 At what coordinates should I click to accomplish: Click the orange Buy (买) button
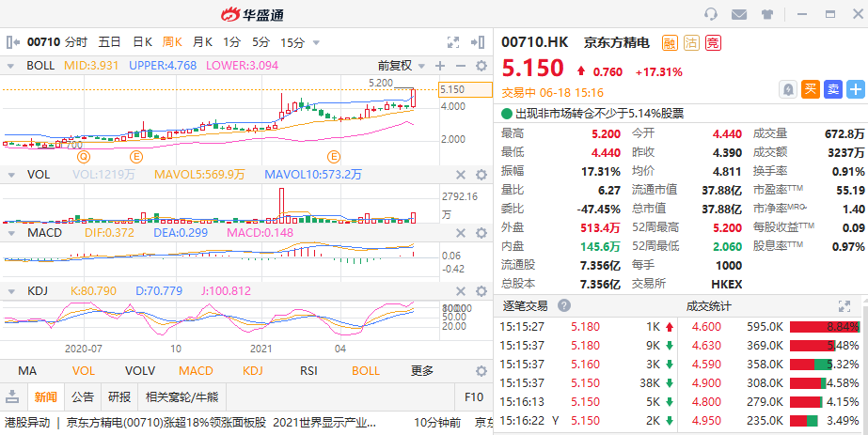click(x=811, y=89)
